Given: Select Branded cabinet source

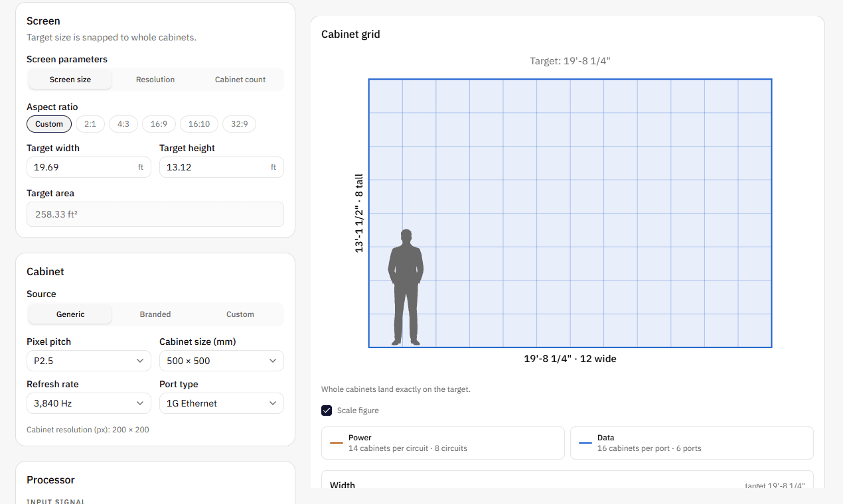Looking at the screenshot, I should point(155,314).
